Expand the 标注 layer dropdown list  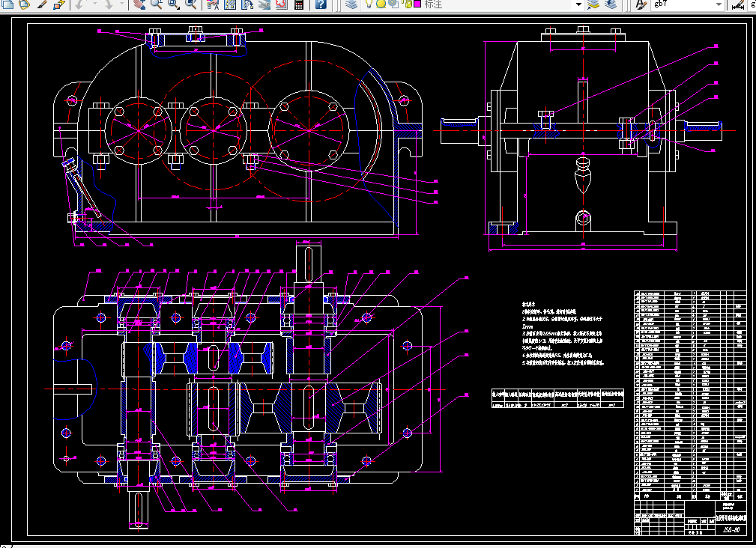pos(578,4)
